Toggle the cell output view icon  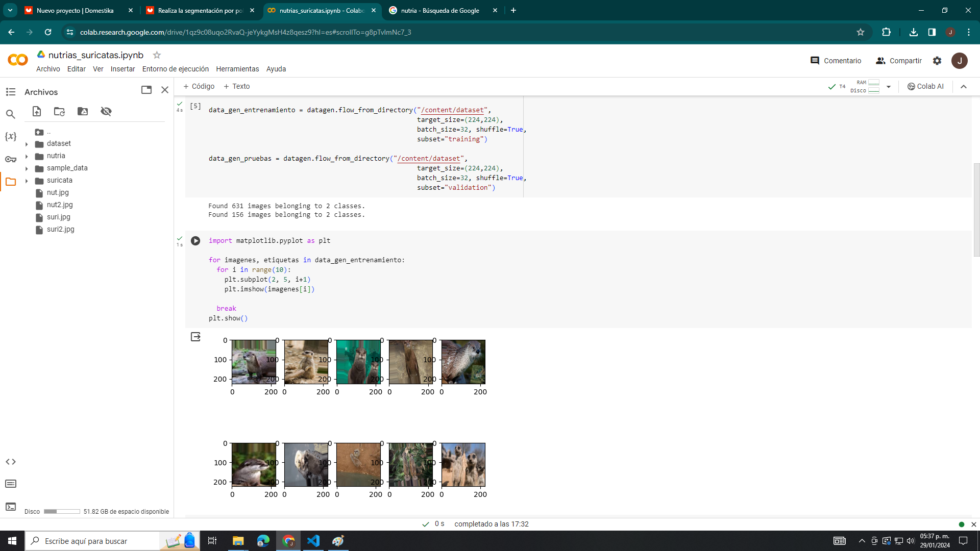(x=195, y=337)
